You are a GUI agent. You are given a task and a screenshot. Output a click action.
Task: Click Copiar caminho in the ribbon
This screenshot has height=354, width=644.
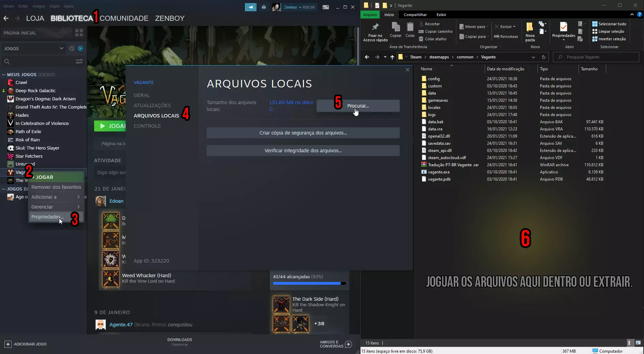436,31
